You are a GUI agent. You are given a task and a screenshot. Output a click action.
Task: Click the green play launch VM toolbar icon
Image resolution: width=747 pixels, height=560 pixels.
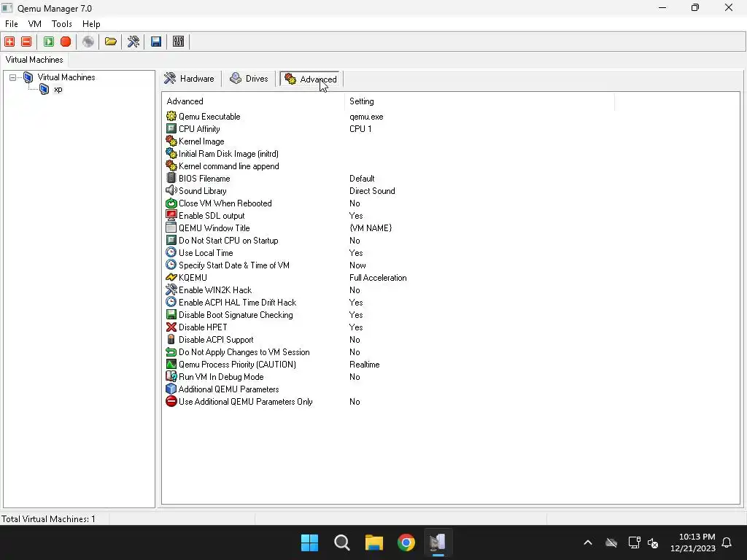pyautogui.click(x=49, y=42)
